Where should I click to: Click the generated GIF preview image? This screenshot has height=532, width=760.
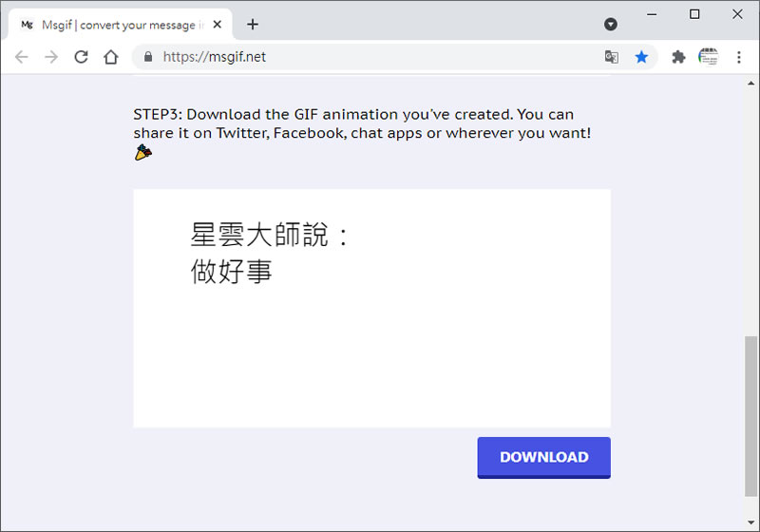coord(371,308)
